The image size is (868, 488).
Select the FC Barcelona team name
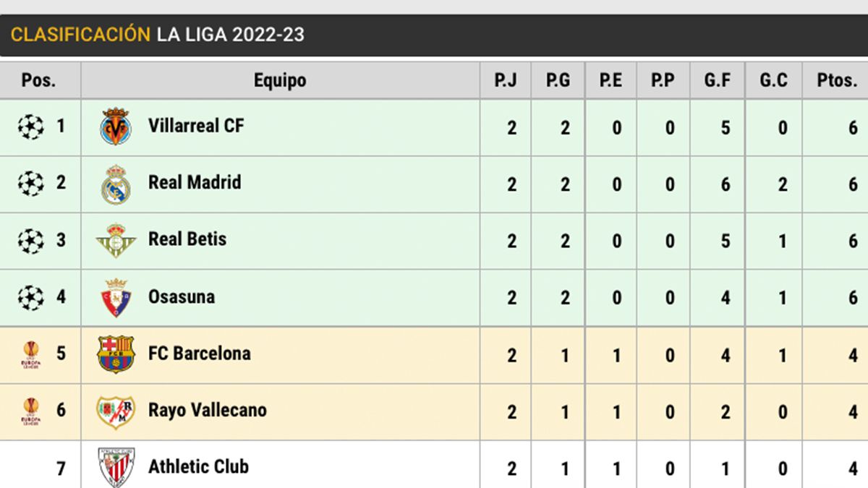click(x=199, y=354)
